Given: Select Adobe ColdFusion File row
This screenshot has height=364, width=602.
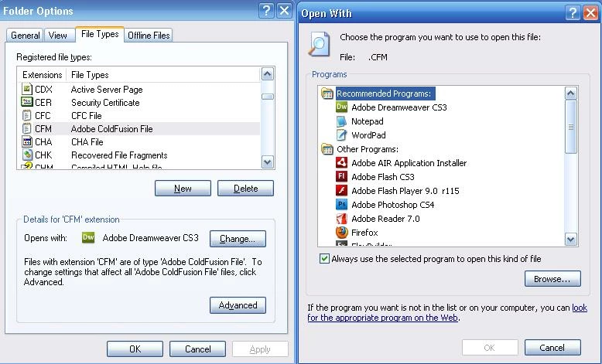Looking at the screenshot, I should point(139,128).
